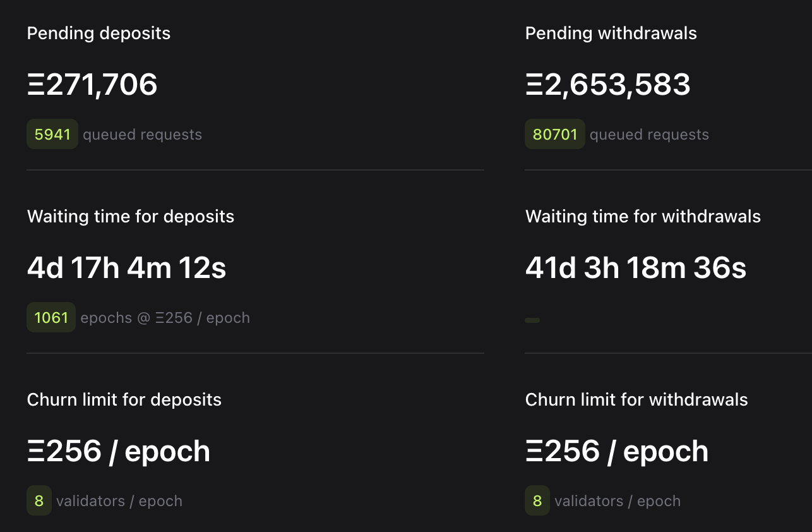Click validators / epoch text under deposits churn
This screenshot has height=532, width=812.
119,501
